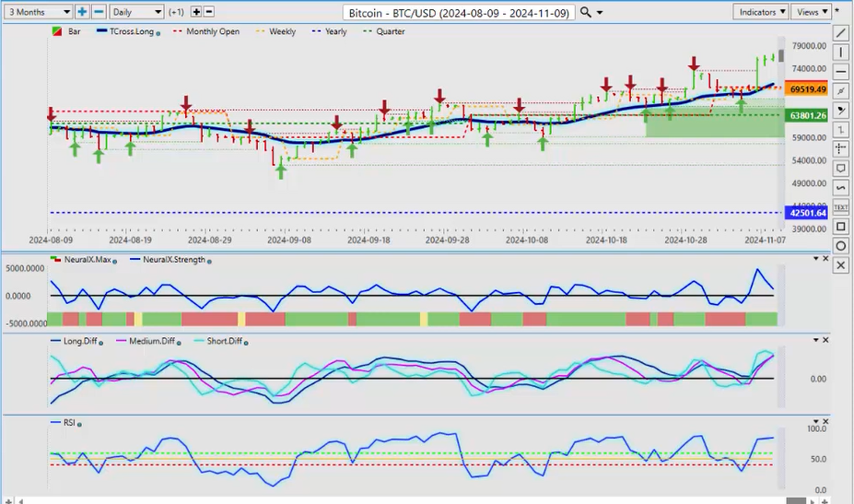The image size is (854, 504).
Task: Open the 3 Months time range dropdown
Action: [37, 12]
